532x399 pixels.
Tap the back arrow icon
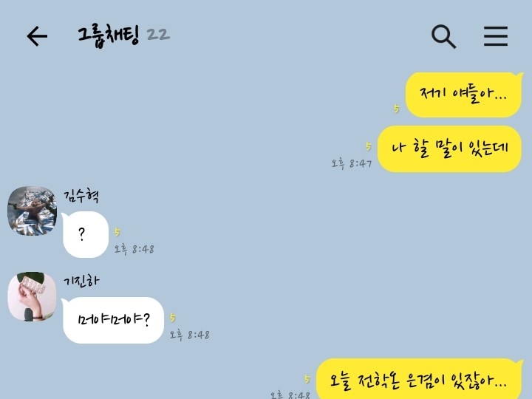(37, 36)
